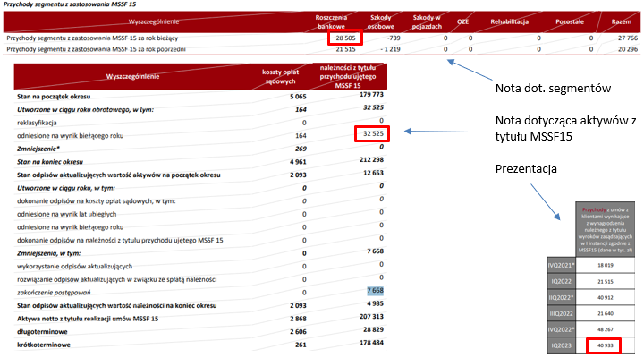Select the total 27 766 in Razem column
Screen dimensions: 644x358
tap(628, 38)
